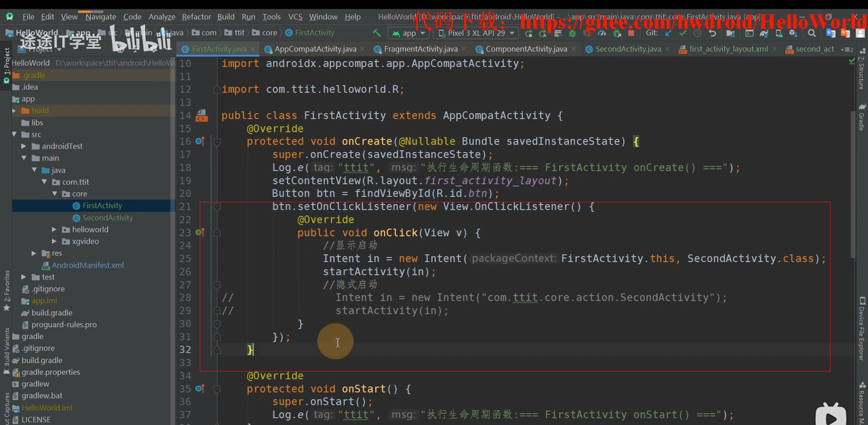Click the onCreate override gutter icon
Viewport: 868px width, 425px height.
[x=200, y=141]
